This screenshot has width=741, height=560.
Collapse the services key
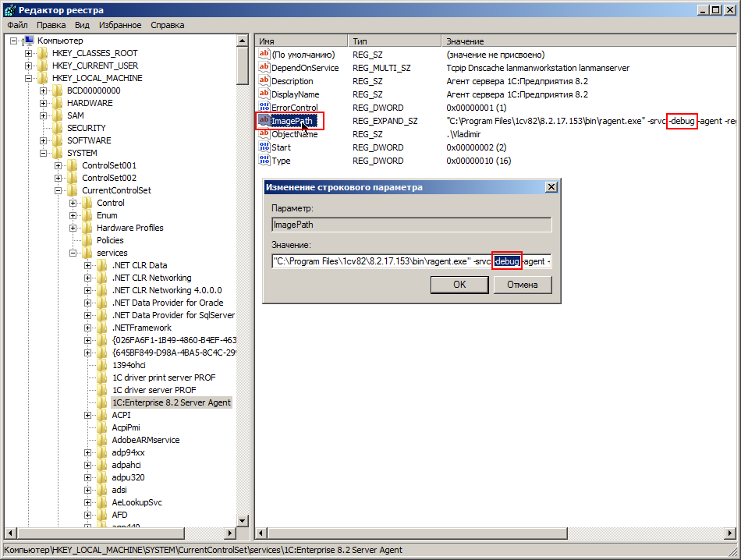[73, 253]
